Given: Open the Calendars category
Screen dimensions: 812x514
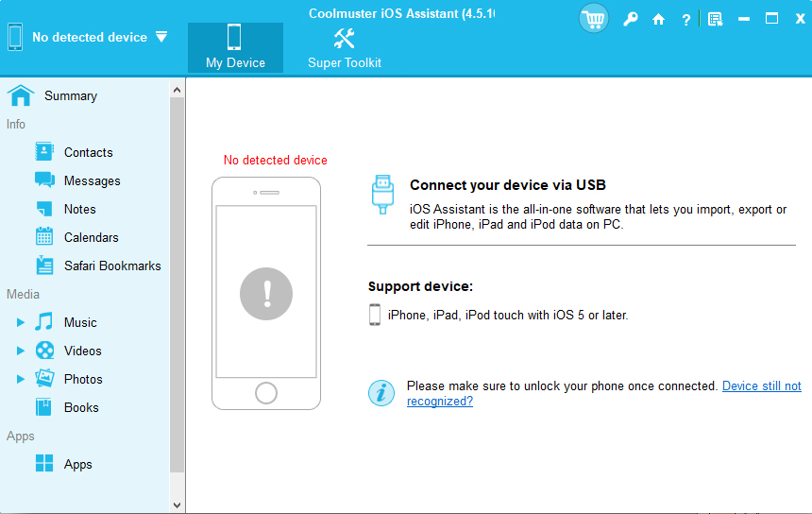Looking at the screenshot, I should (x=92, y=237).
